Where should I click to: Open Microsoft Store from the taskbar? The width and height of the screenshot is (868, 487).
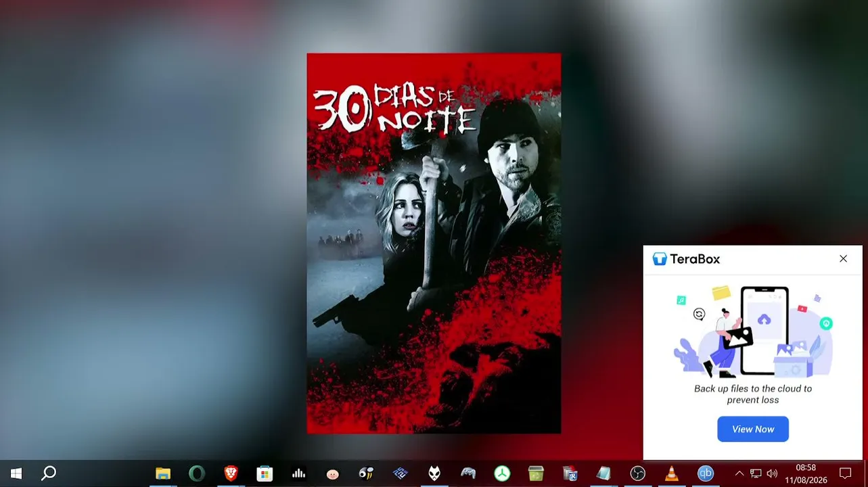click(265, 473)
